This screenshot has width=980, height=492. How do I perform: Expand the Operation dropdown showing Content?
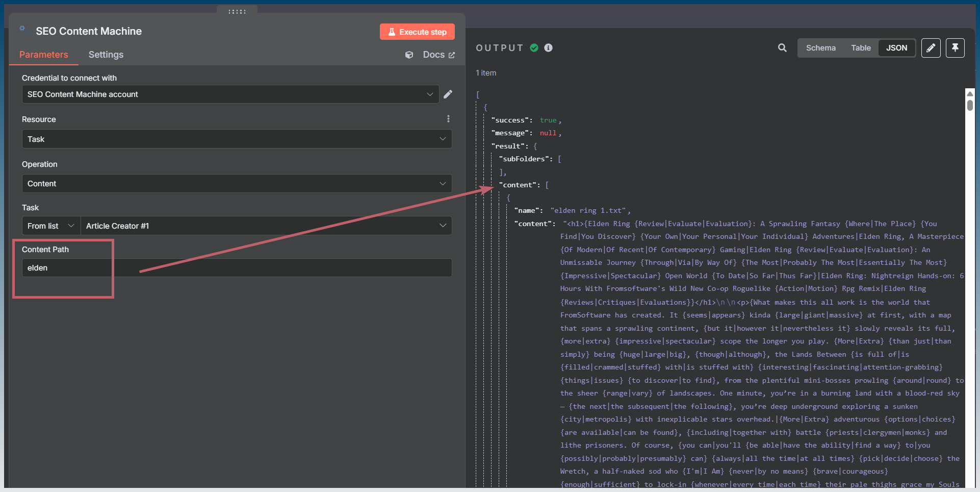[237, 184]
